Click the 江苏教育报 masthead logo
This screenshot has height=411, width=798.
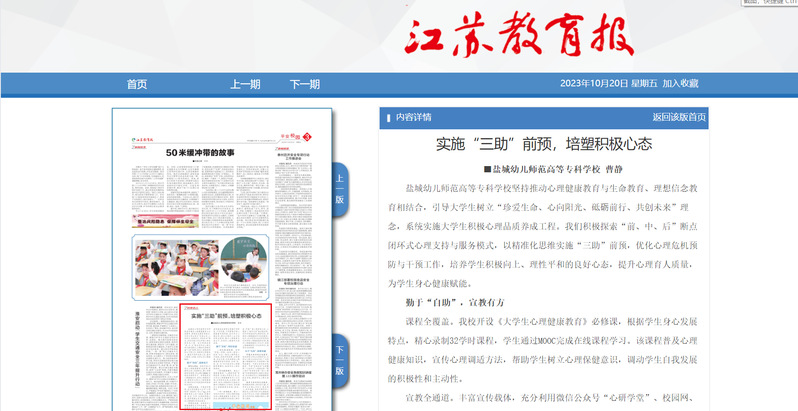[518, 37]
